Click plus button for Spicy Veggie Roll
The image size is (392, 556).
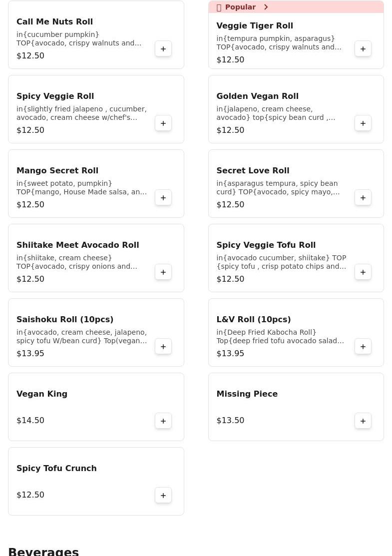point(163,123)
